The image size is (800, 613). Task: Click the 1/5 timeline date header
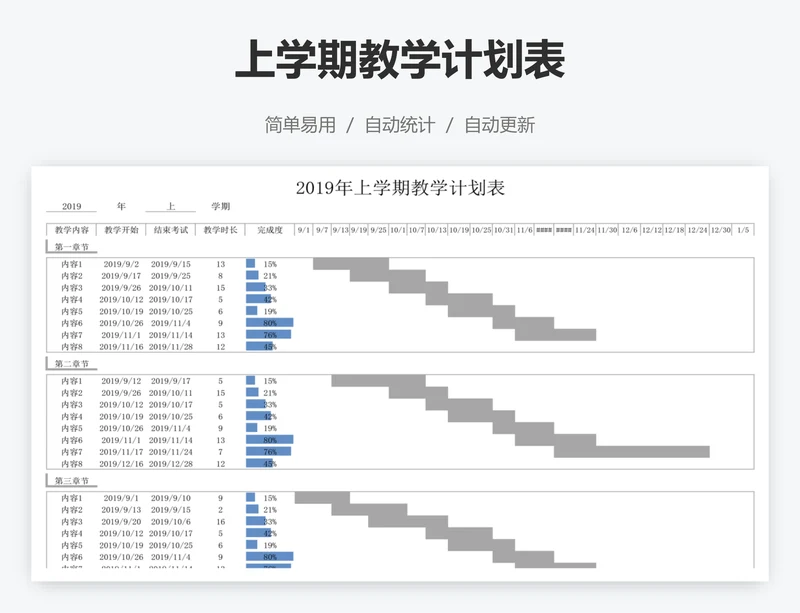point(743,230)
